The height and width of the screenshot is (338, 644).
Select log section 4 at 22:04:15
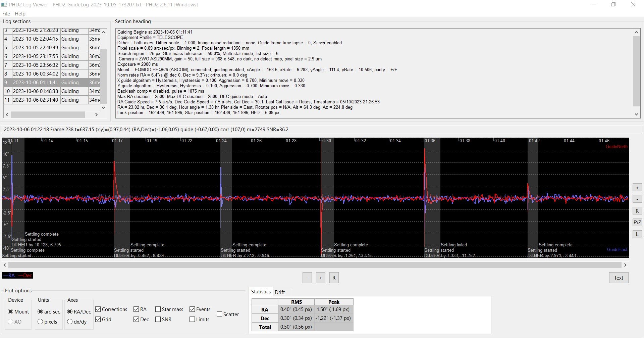tap(52, 39)
